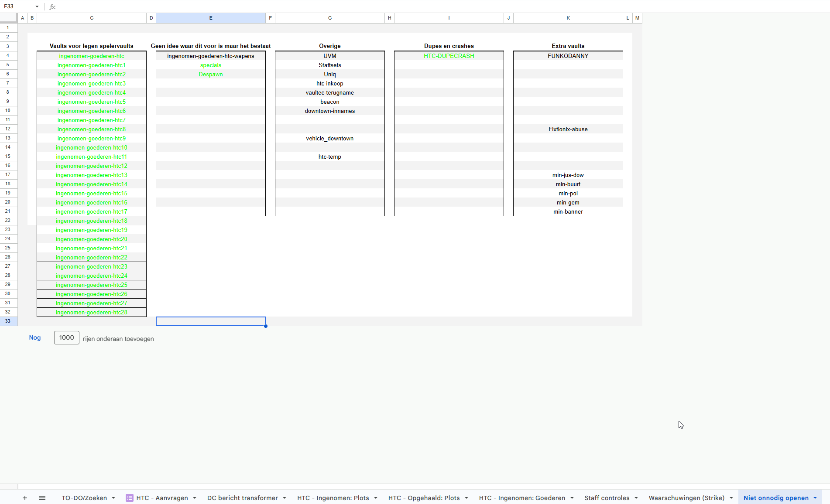
Task: Select the FUNKODANNY cell
Action: coord(568,56)
